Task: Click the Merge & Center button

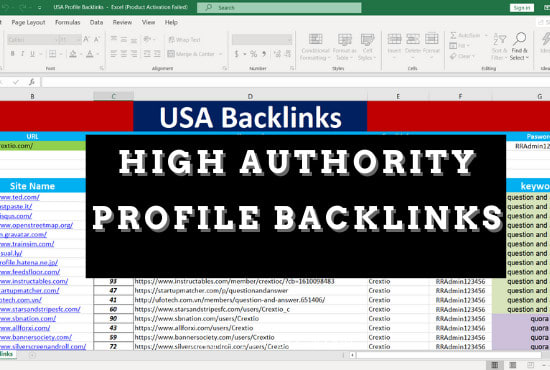Action: pyautogui.click(x=191, y=54)
